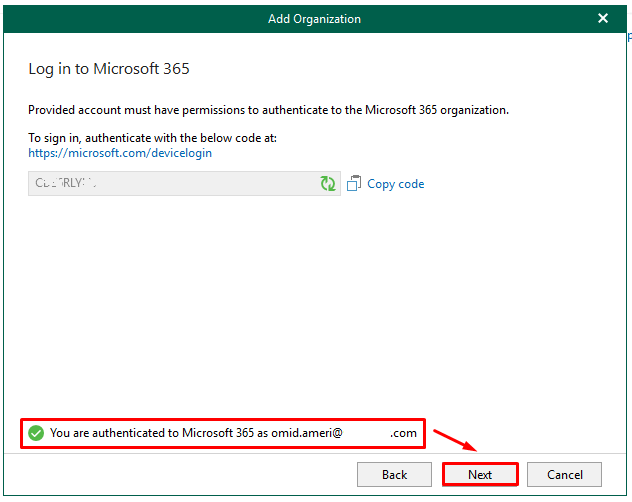Close the Add Organization dialog
The image size is (632, 502).
pos(603,18)
